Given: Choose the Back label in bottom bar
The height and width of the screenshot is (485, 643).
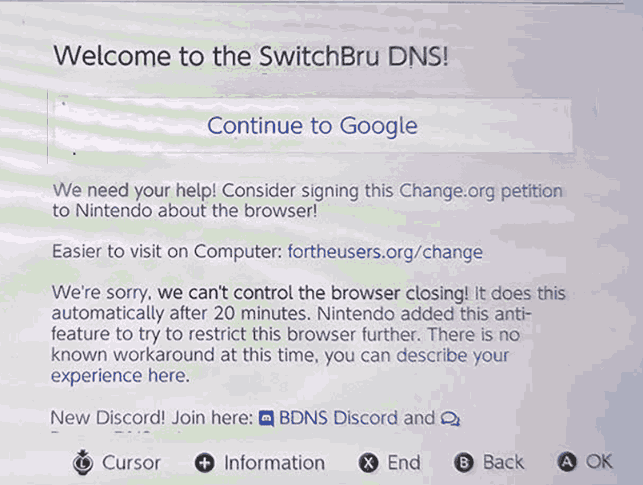Looking at the screenshot, I should coord(503,462).
